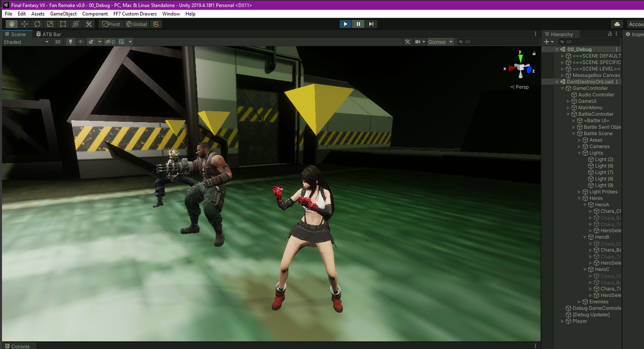This screenshot has width=644, height=349.
Task: Toggle scene view grid icon
Action: [x=122, y=42]
